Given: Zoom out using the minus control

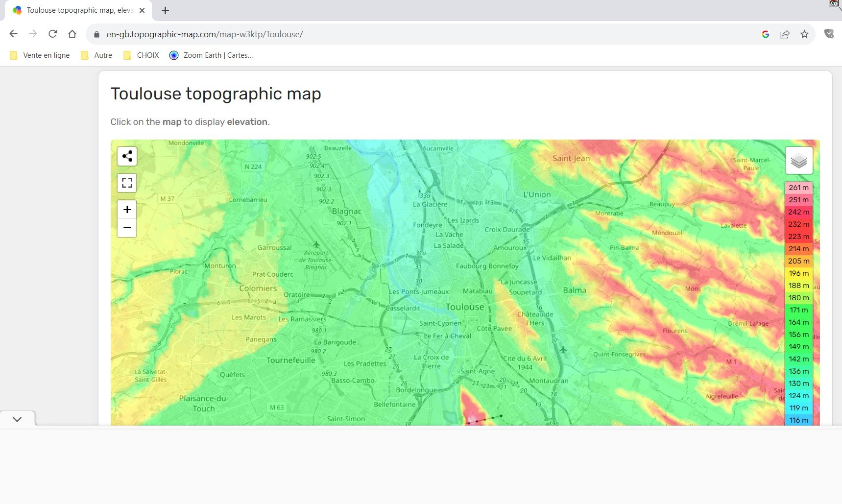Looking at the screenshot, I should (x=127, y=228).
